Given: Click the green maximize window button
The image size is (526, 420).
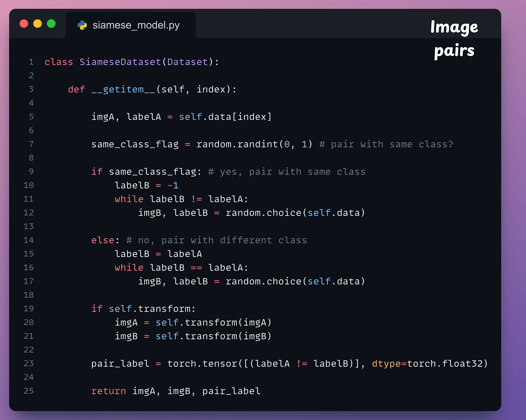Looking at the screenshot, I should [x=51, y=24].
